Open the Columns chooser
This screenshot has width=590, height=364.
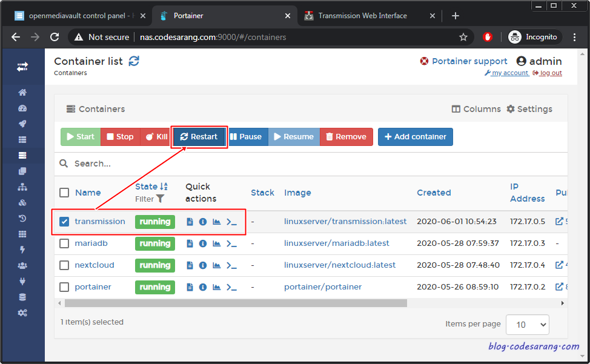pyautogui.click(x=476, y=109)
